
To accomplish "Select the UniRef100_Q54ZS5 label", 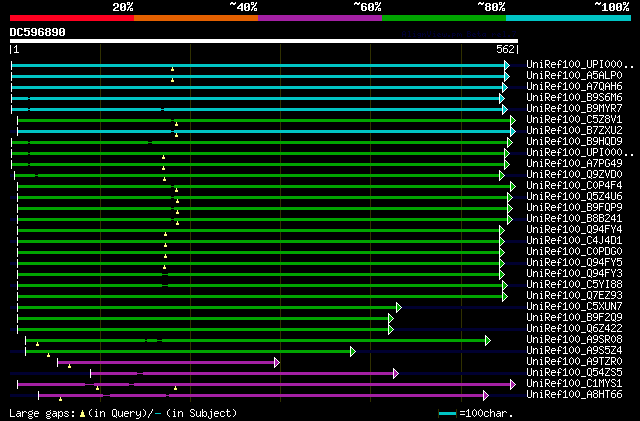I will 574,373.
